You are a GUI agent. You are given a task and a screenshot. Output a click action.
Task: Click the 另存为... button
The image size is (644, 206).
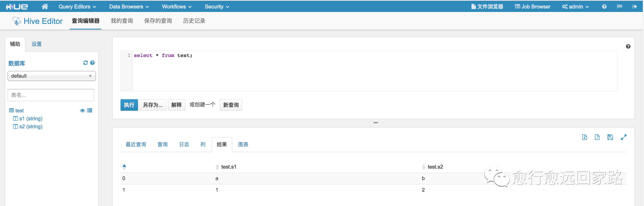coord(153,105)
